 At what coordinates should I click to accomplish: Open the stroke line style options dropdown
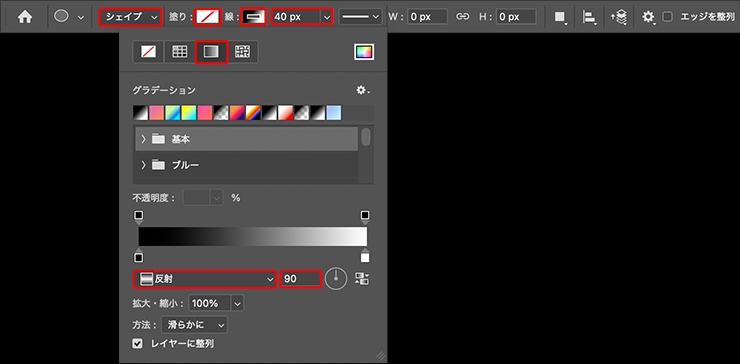(361, 17)
